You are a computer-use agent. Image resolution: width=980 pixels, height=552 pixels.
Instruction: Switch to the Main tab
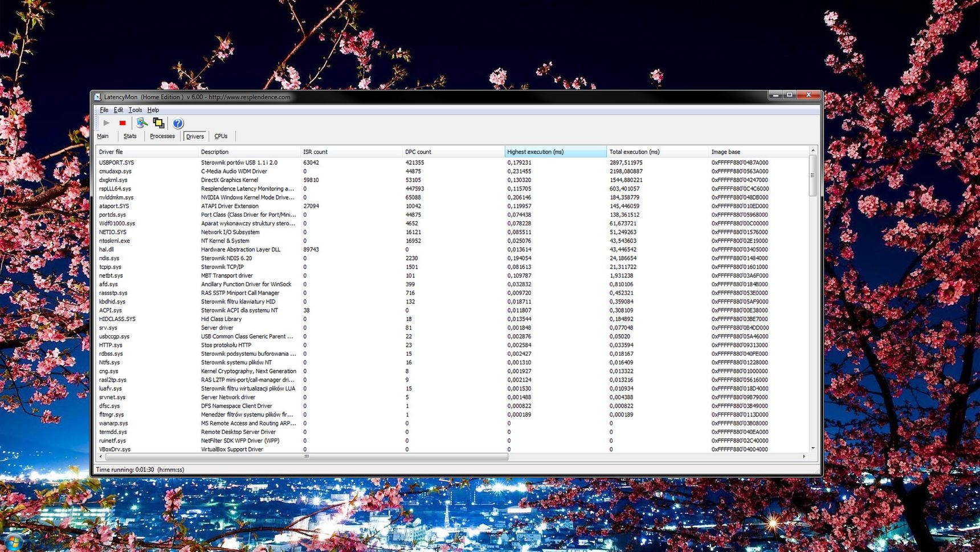pyautogui.click(x=103, y=136)
